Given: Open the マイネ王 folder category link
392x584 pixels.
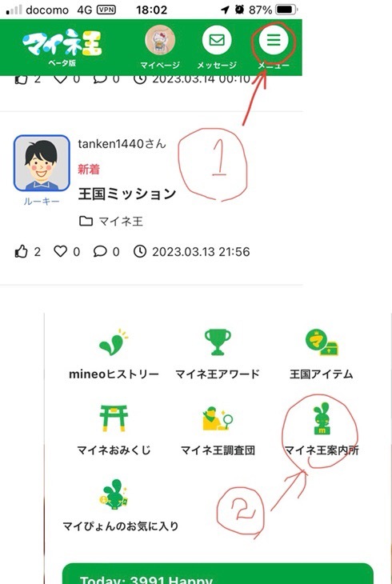Looking at the screenshot, I should [111, 222].
